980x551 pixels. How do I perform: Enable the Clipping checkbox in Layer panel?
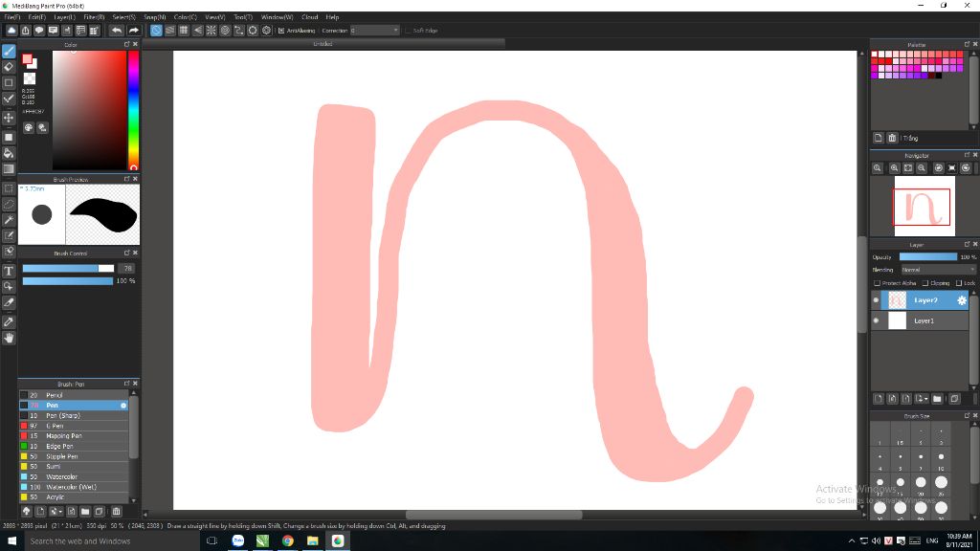tap(925, 283)
